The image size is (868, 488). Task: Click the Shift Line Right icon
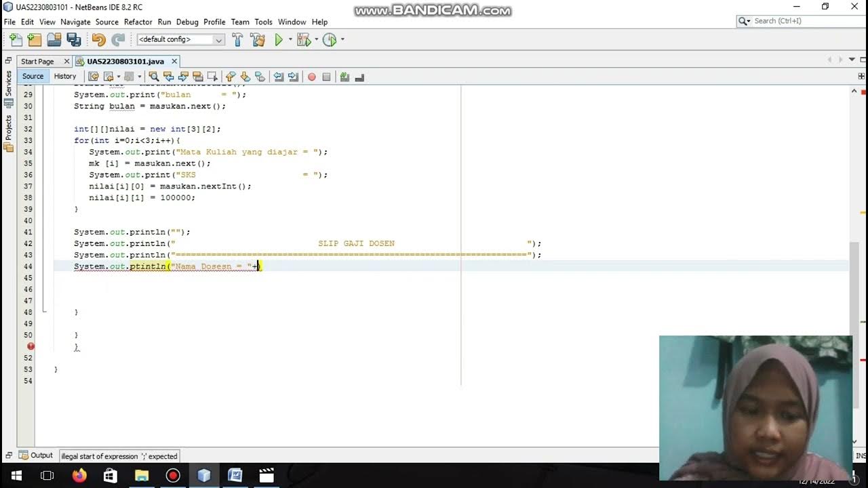click(293, 77)
